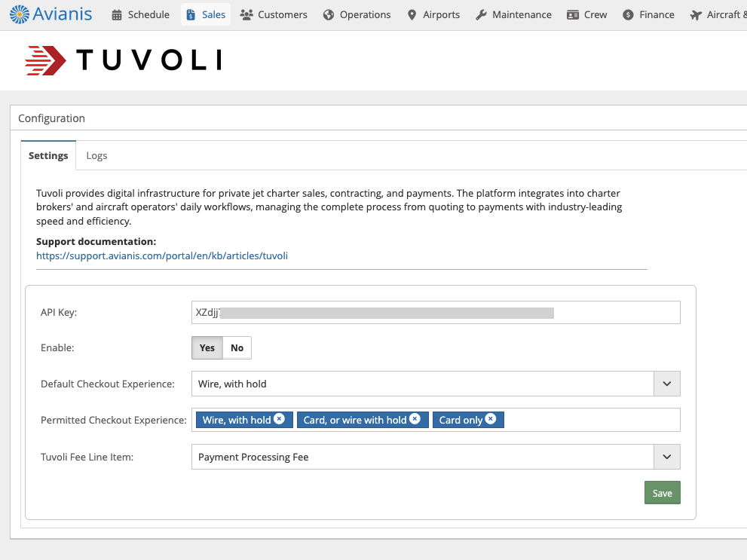Viewport: 747px width, 560px height.
Task: Open the Finance menu
Action: 648,15
